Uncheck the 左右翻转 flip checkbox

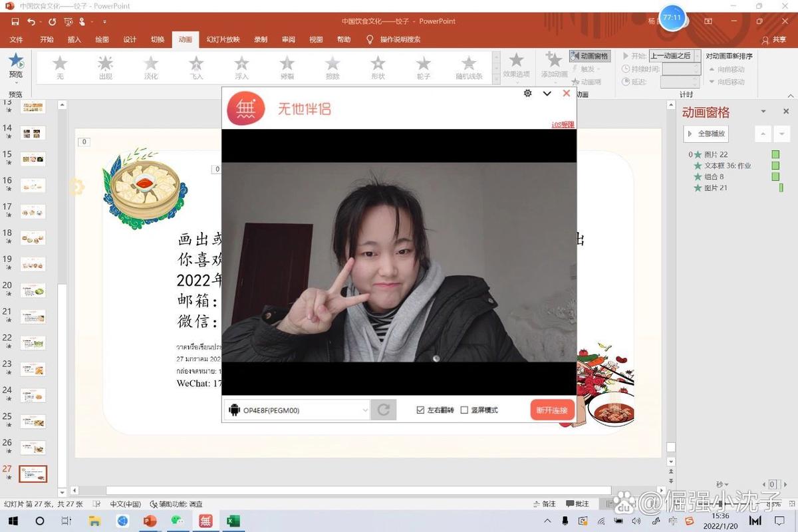pyautogui.click(x=422, y=410)
